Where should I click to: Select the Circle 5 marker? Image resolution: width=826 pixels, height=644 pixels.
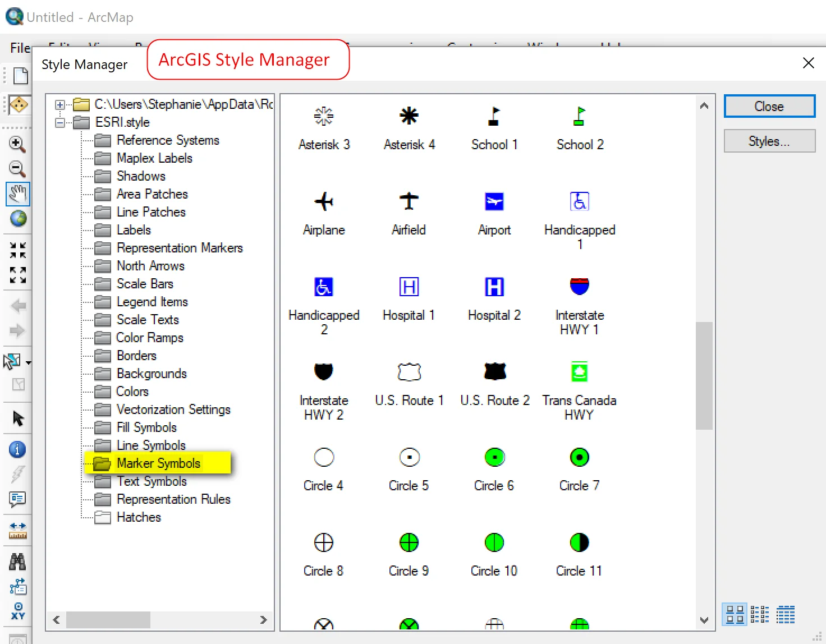point(409,457)
